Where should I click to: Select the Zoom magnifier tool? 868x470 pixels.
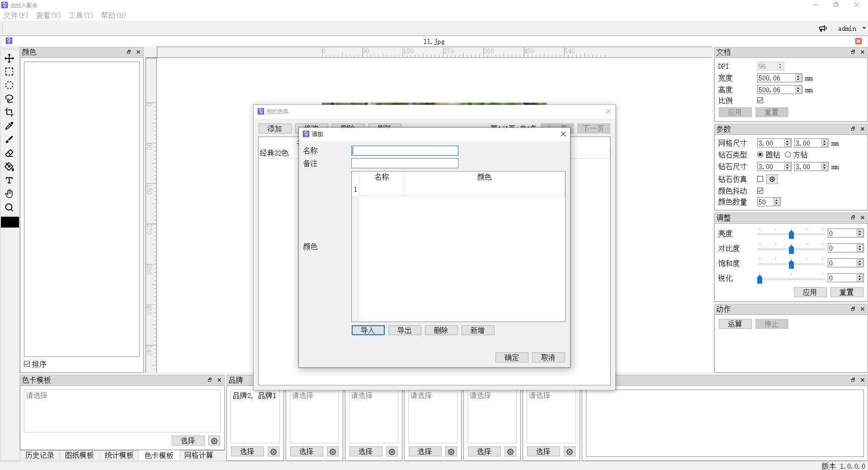coord(9,208)
